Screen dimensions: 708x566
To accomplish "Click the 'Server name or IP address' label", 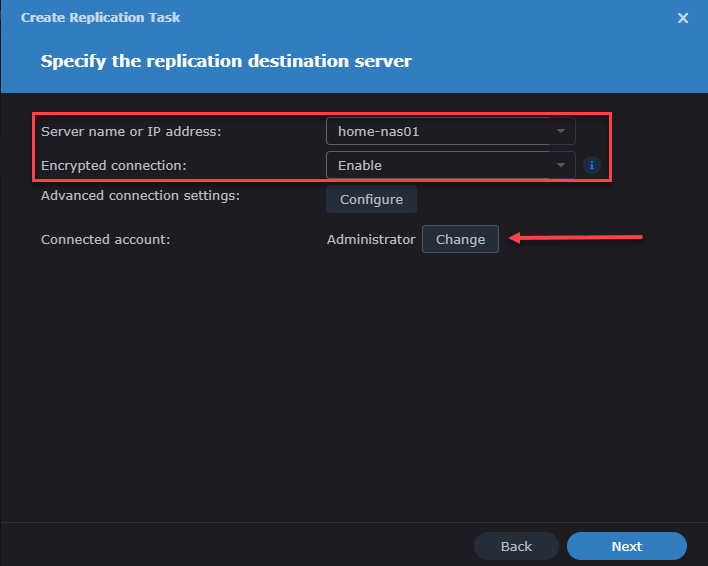I will (x=130, y=132).
